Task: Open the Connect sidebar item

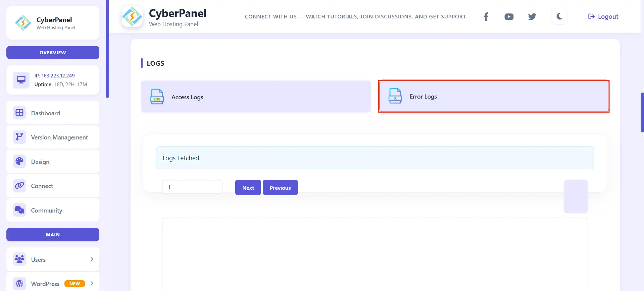Action: tap(53, 186)
